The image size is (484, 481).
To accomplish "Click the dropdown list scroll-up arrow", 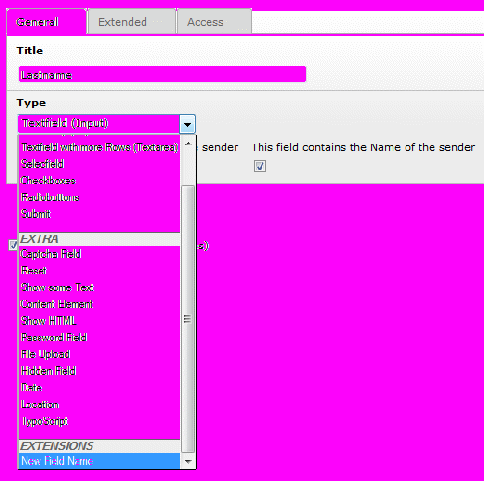I will pos(188,144).
